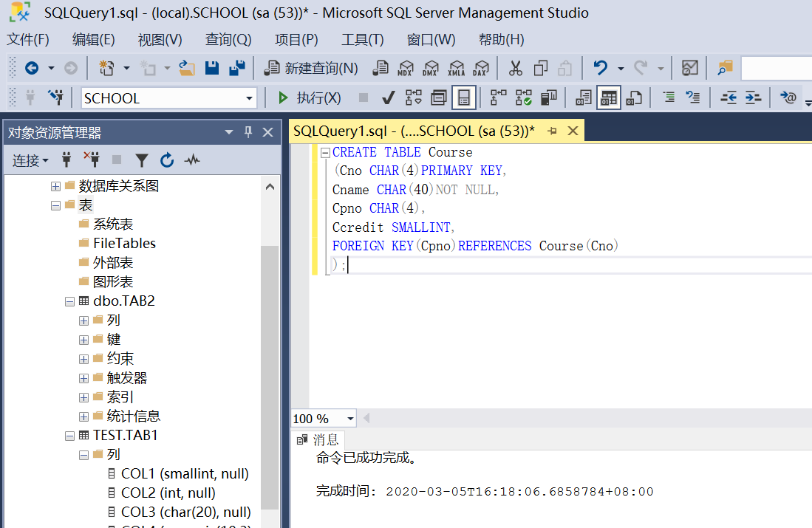The width and height of the screenshot is (812, 528).
Task: Open the 窗口(W) menu
Action: (431, 39)
